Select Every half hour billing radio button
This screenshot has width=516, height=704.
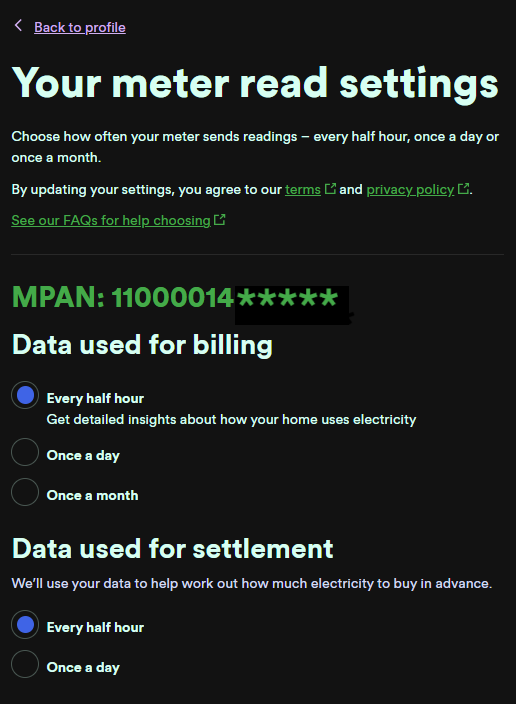pos(25,396)
